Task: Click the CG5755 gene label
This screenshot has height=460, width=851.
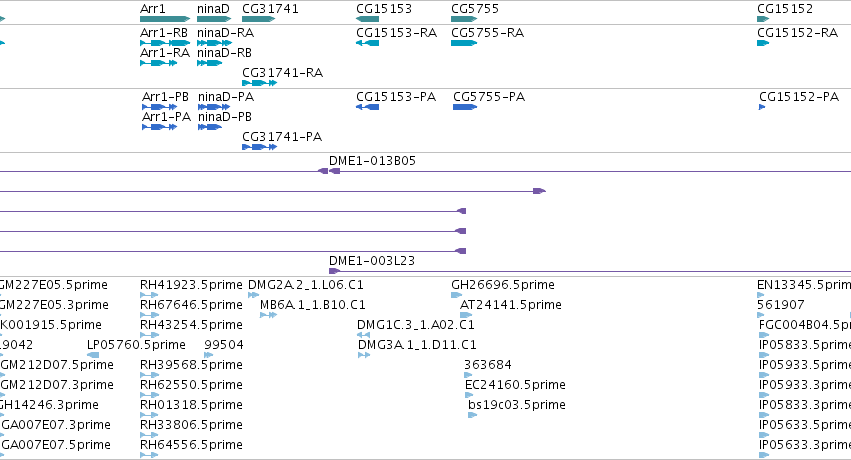Action: [x=475, y=9]
